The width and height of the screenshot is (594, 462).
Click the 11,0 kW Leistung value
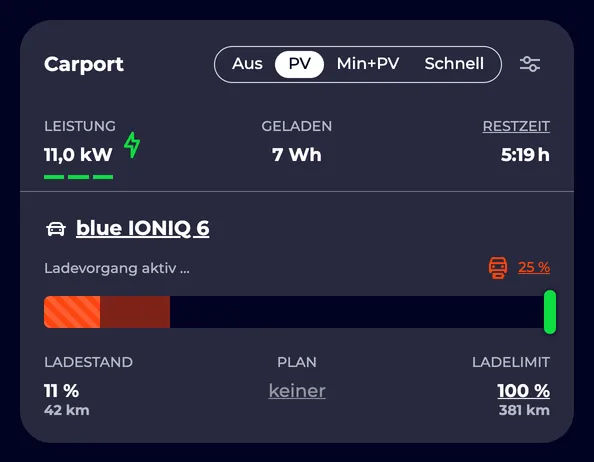(78, 155)
